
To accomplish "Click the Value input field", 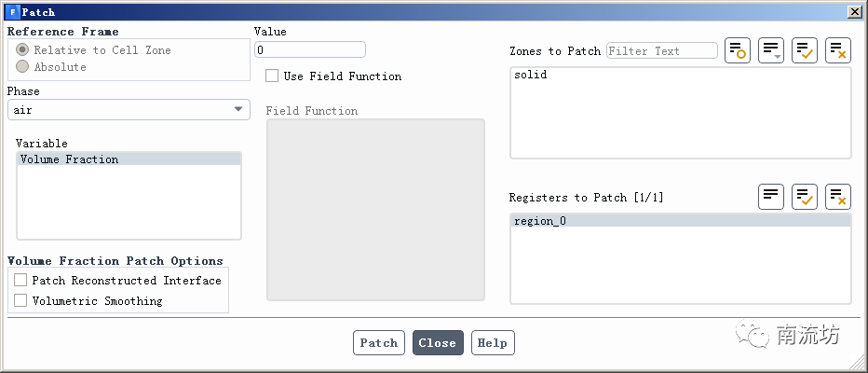I will 309,49.
